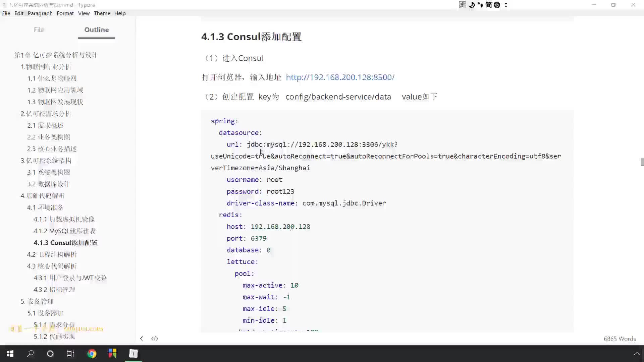Go to outline item 4.1 环境准备
The height and width of the screenshot is (362, 644).
45,207
